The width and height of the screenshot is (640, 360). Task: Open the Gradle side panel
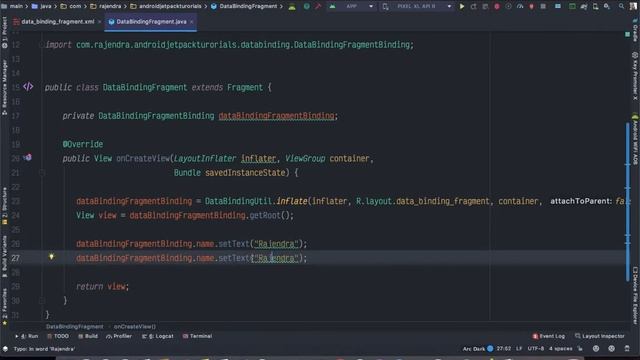(x=635, y=31)
